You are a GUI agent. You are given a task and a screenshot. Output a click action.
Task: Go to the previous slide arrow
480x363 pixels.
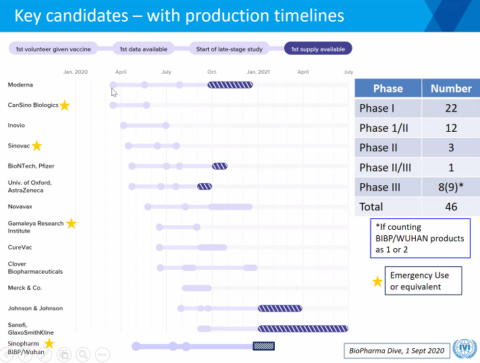click(x=5, y=354)
